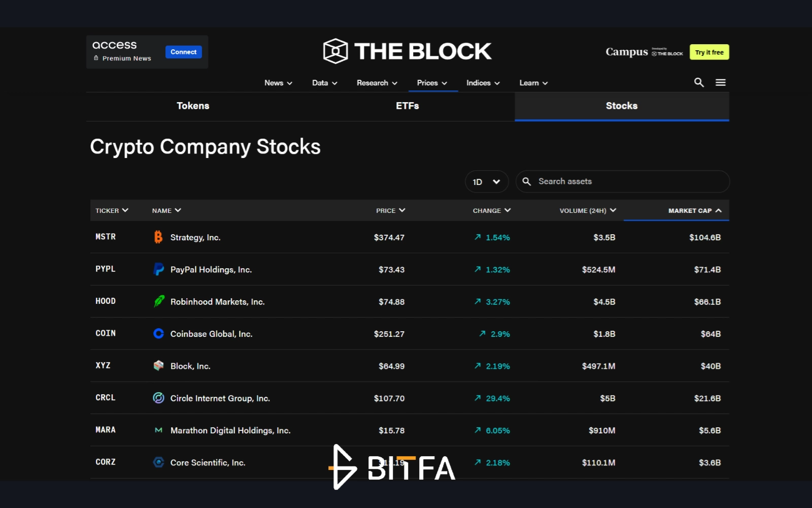Open Core Scientific, Inc. stock page

pyautogui.click(x=208, y=462)
